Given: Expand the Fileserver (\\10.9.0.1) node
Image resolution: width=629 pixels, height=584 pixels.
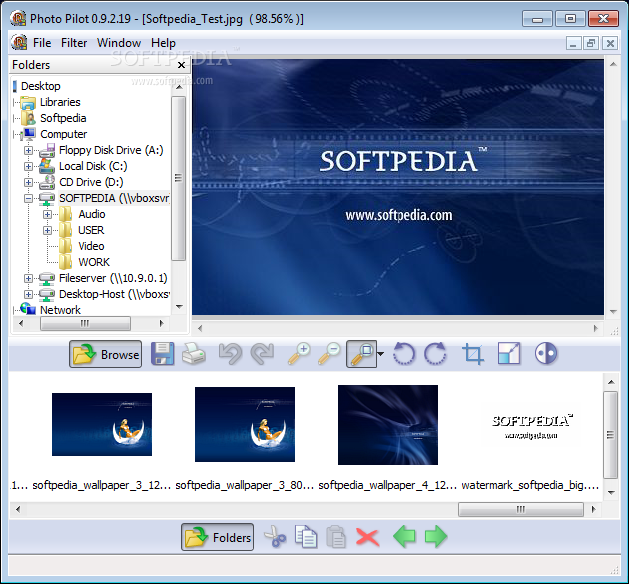Looking at the screenshot, I should (28, 278).
